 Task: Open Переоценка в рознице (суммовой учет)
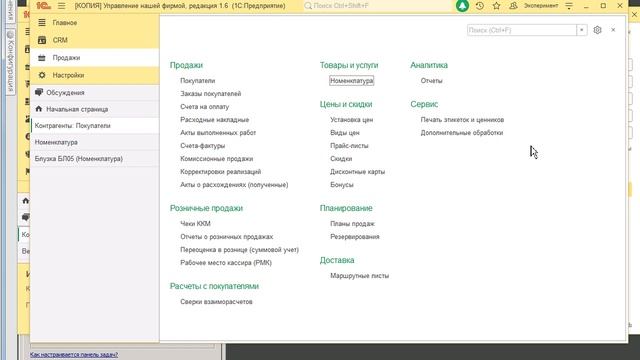tap(240, 250)
